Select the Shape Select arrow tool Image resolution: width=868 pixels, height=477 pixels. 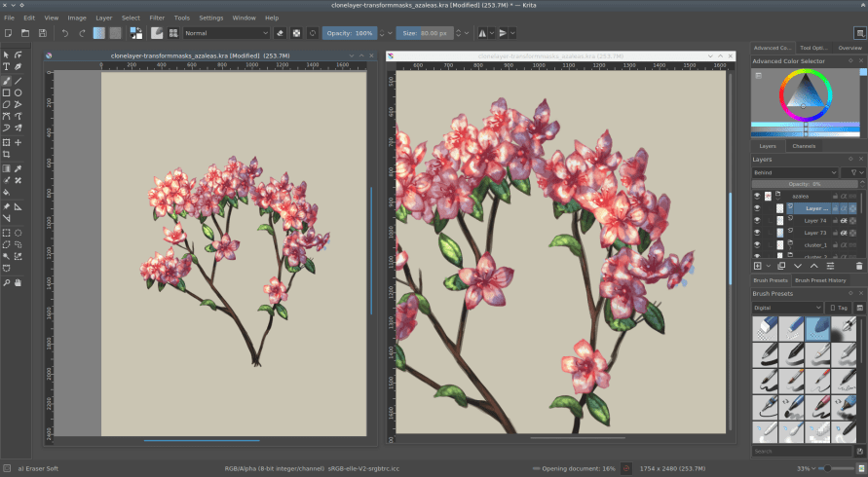click(6, 55)
